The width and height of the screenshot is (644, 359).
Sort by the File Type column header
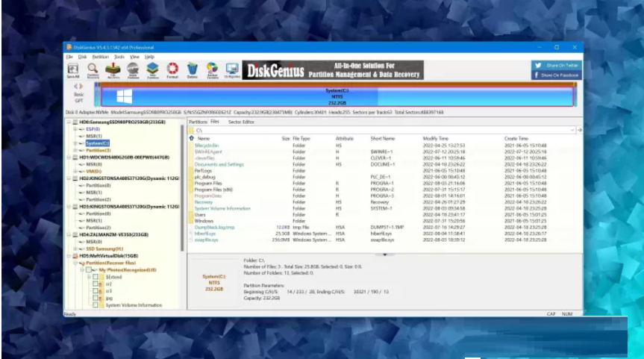[x=301, y=138]
